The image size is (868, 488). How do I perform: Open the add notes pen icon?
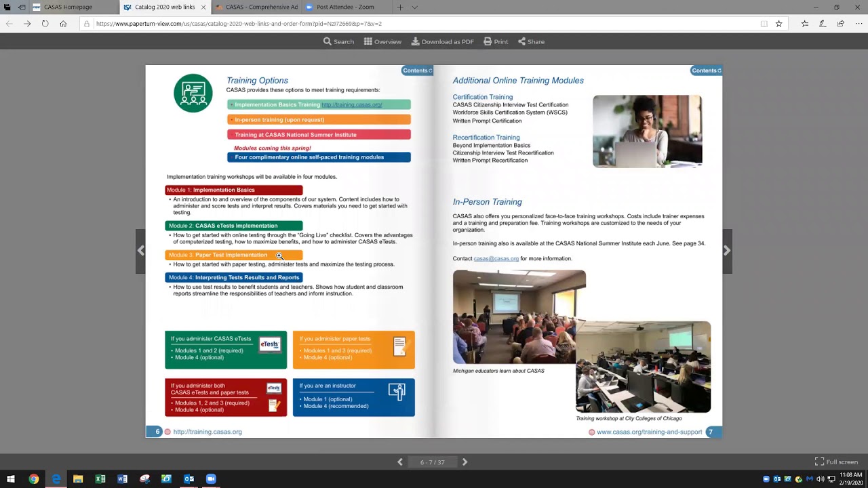(x=823, y=24)
